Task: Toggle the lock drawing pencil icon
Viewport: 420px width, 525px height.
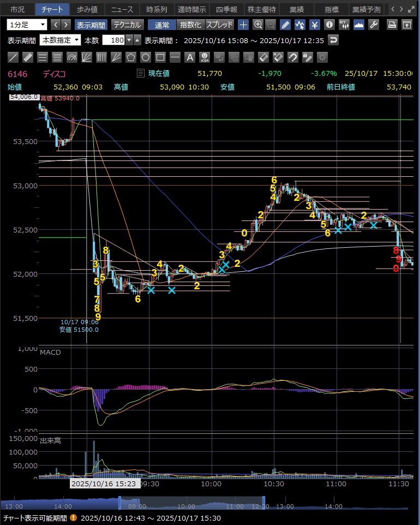Action: point(307,57)
